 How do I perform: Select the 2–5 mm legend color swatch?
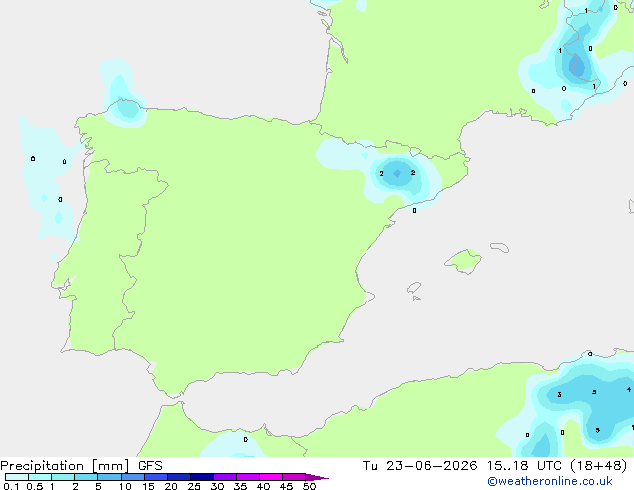[x=86, y=477]
